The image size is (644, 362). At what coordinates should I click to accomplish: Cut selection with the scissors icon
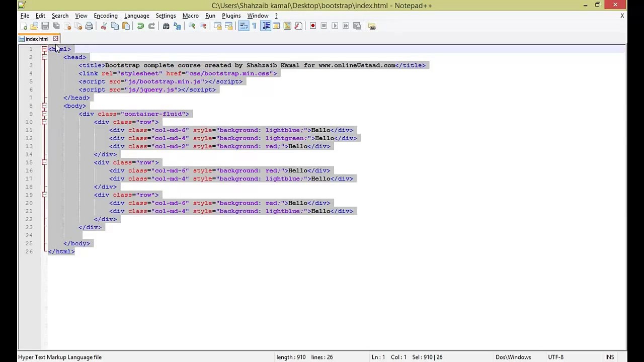tap(104, 26)
